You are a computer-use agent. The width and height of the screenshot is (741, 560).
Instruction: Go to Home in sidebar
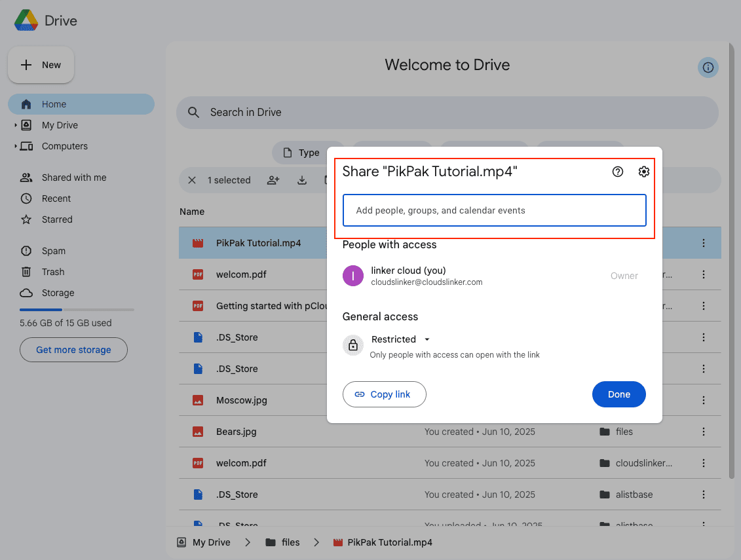click(81, 104)
